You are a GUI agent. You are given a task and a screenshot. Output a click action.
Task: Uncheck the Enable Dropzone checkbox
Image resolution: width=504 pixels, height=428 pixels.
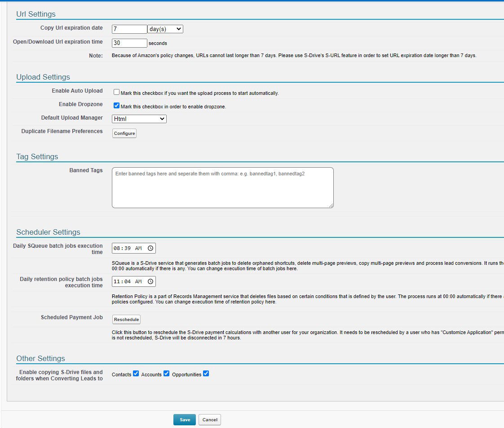117,106
